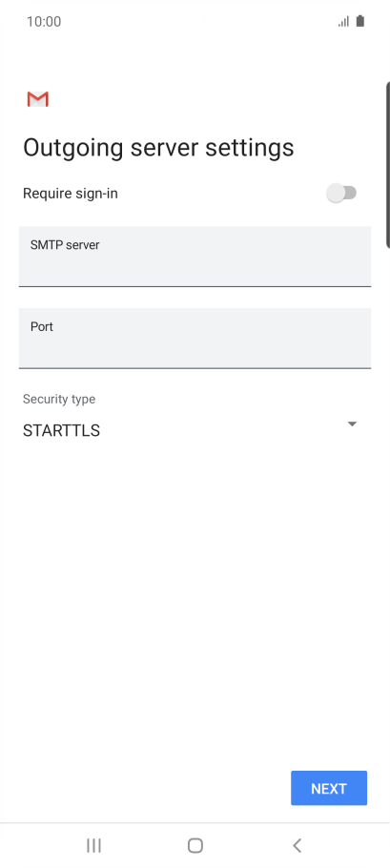Tap the empty area below Security type

tap(195, 604)
